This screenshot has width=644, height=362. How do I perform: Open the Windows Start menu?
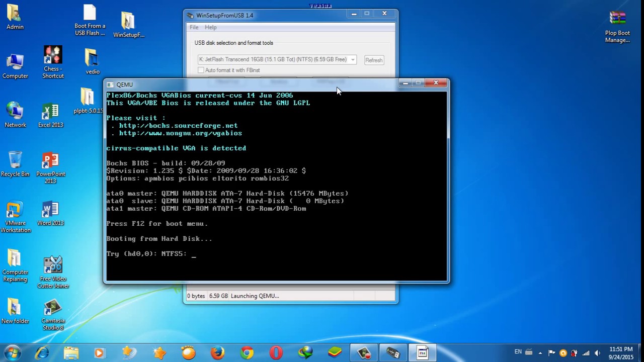tap(13, 352)
